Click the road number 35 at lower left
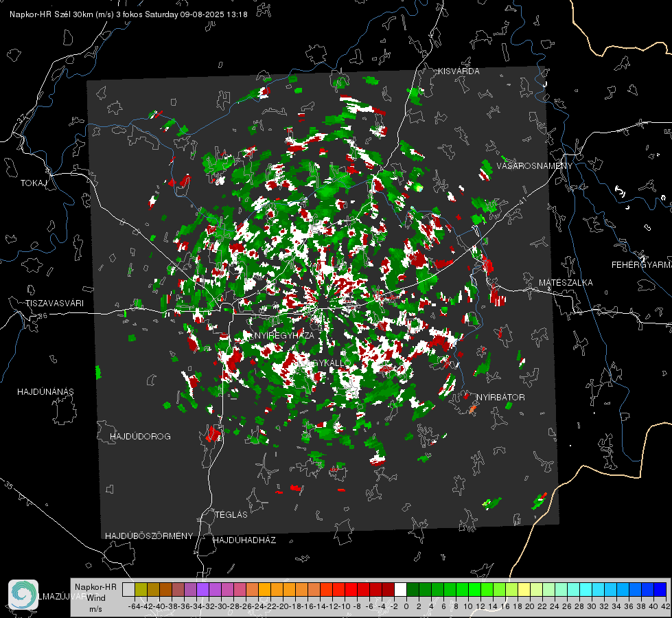The width and height of the screenshot is (672, 618). (8, 485)
